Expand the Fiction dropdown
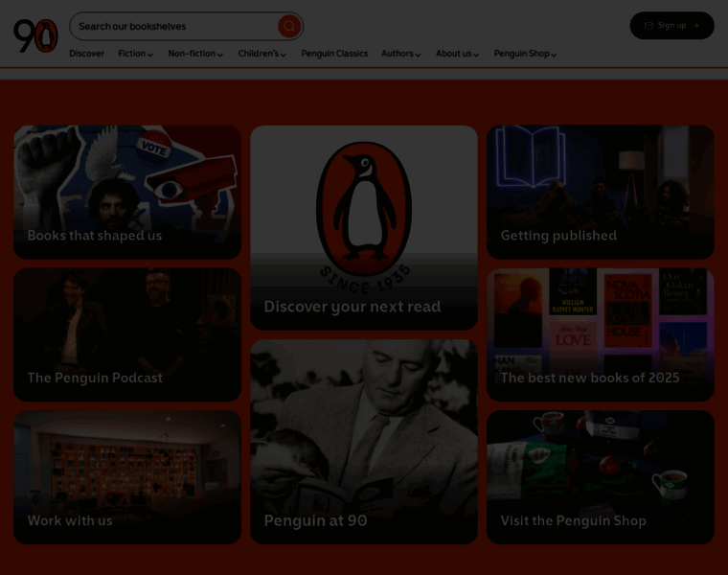Image resolution: width=728 pixels, height=575 pixels. pyautogui.click(x=136, y=54)
